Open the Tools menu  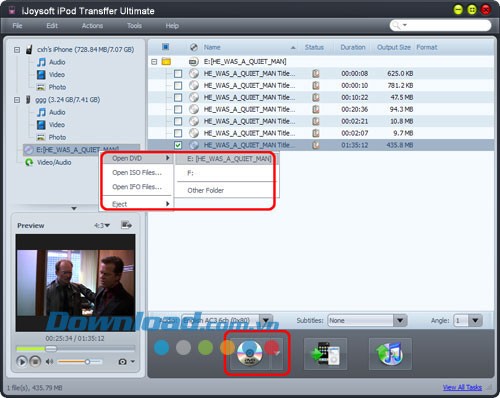[x=134, y=26]
